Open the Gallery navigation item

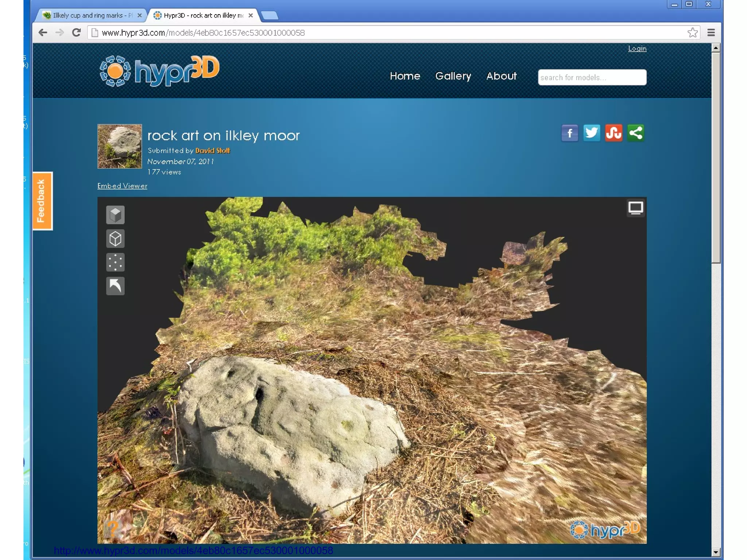tap(453, 76)
